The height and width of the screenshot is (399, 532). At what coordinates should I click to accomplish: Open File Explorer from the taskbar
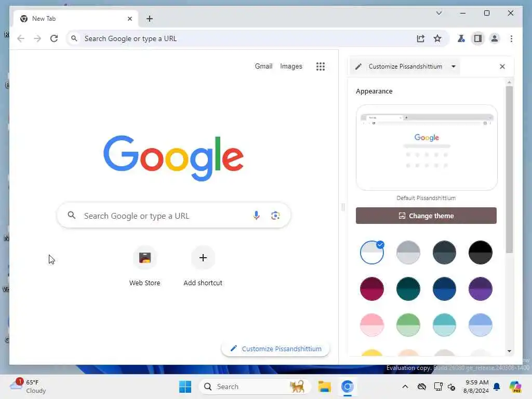coord(324,387)
